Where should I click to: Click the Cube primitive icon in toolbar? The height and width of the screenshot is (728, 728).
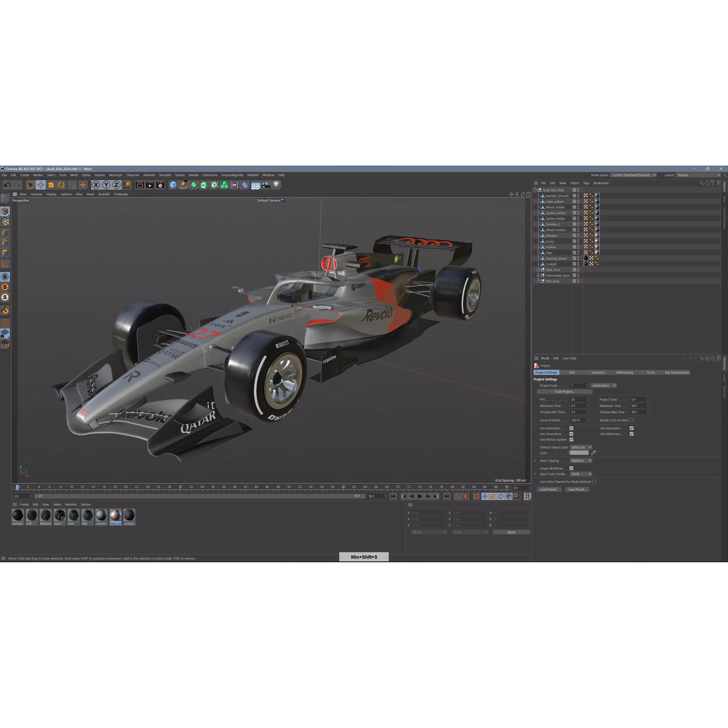pos(173,185)
